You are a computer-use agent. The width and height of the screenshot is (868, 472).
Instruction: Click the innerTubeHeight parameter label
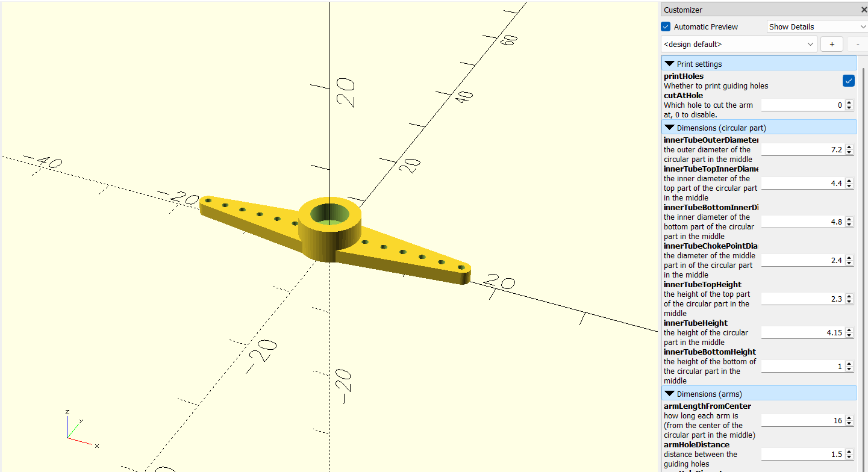tap(696, 323)
